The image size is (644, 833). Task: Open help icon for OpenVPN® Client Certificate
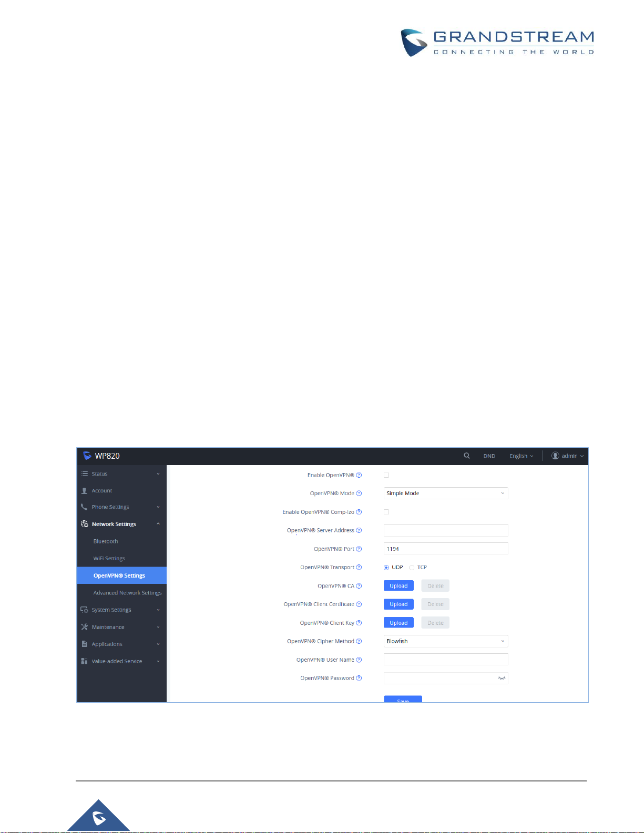click(x=359, y=604)
